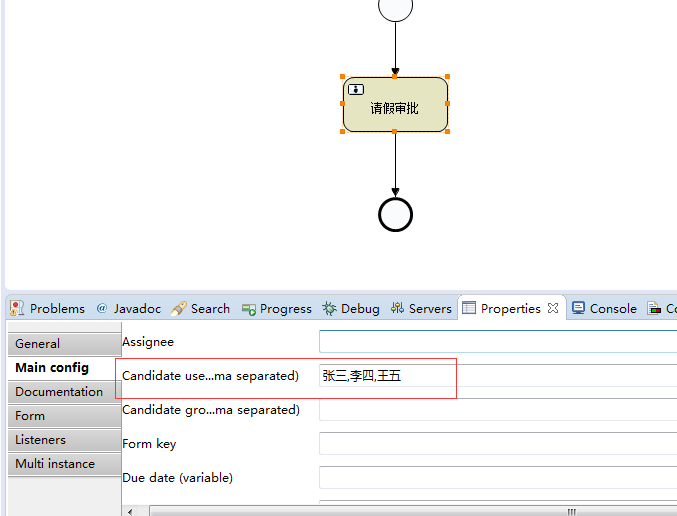Open the Documentation properties section
The width and height of the screenshot is (677, 516).
(x=64, y=392)
